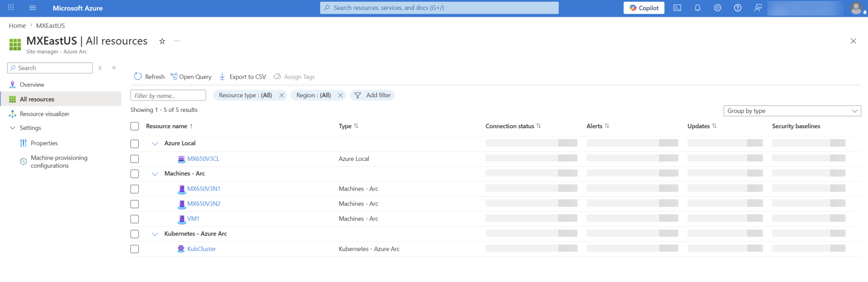Check the MX650V3N1 row checkbox
The image size is (868, 282).
click(135, 189)
